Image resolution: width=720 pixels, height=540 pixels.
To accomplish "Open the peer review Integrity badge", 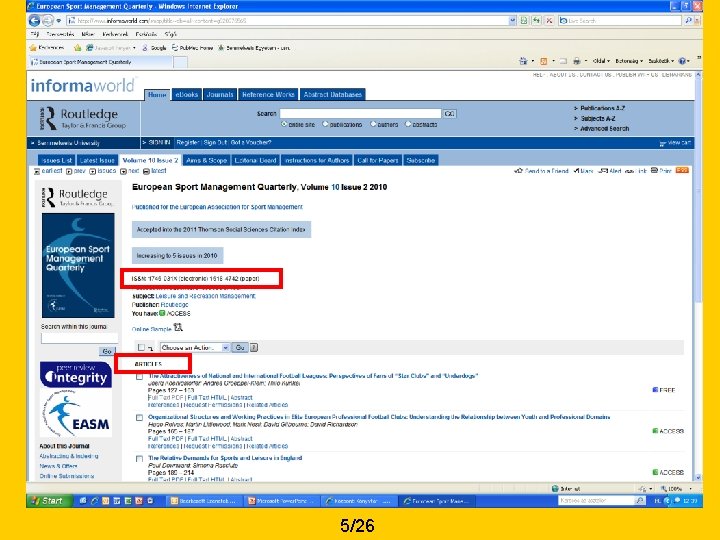I will point(76,375).
